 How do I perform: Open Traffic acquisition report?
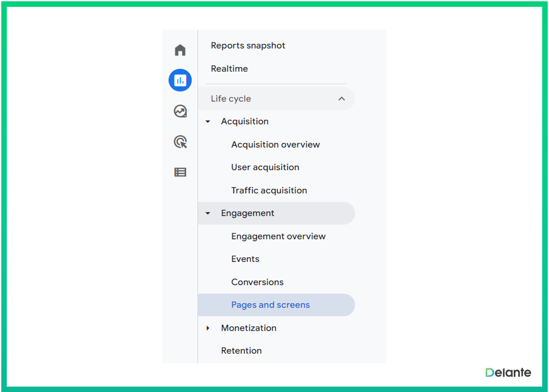pos(269,191)
